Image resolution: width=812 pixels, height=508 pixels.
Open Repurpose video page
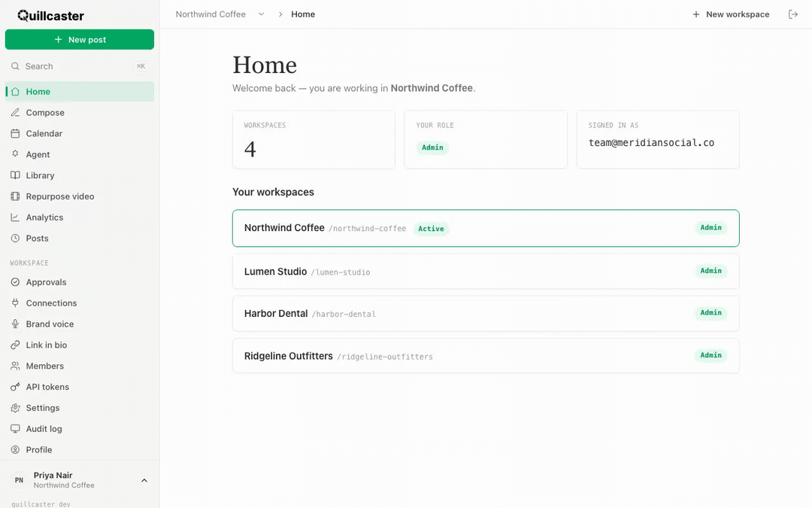[79, 196]
